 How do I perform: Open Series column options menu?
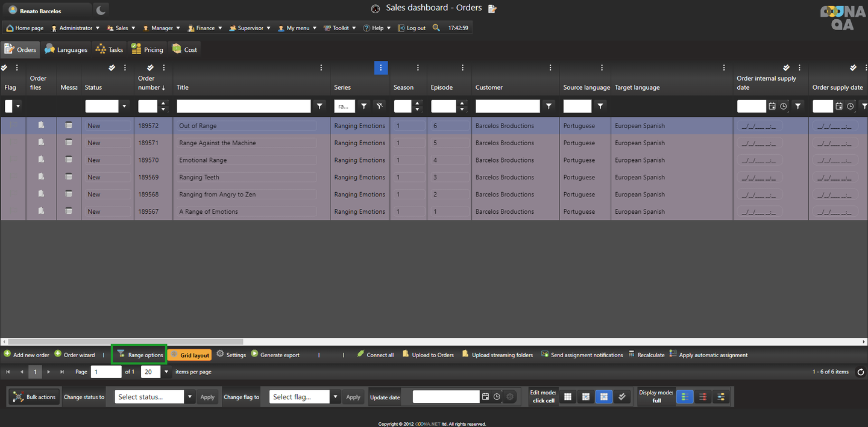[381, 68]
